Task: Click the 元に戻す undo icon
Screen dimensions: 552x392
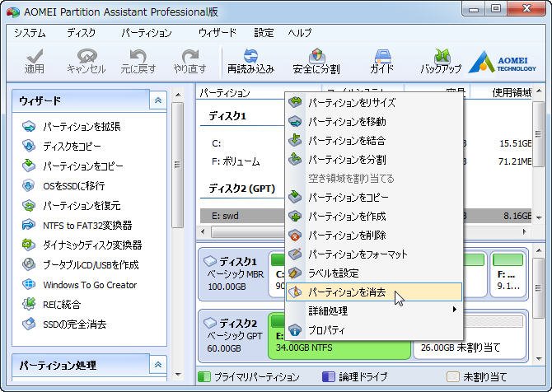Action: (138, 57)
